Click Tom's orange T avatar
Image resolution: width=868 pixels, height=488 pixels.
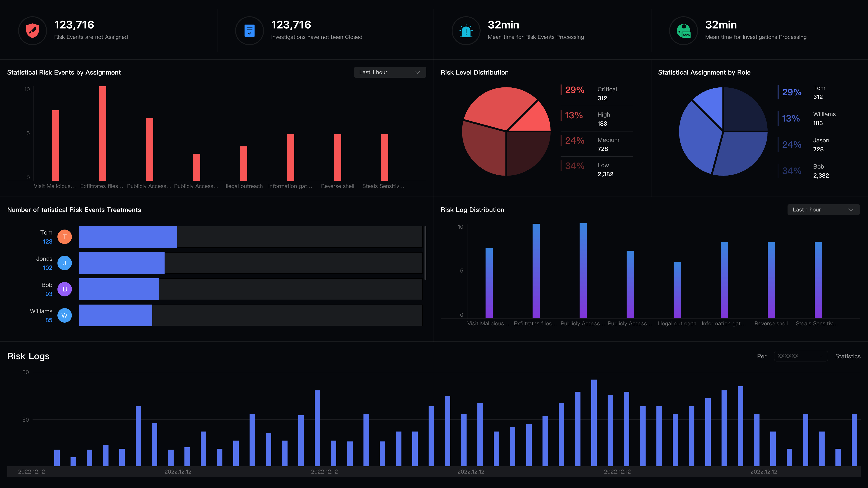[x=64, y=237]
